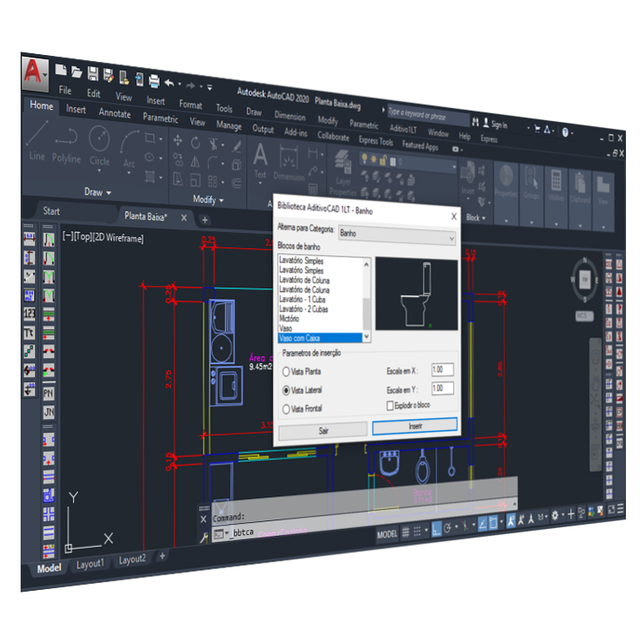Select Mictório in the block list
The image size is (644, 644).
click(x=289, y=319)
